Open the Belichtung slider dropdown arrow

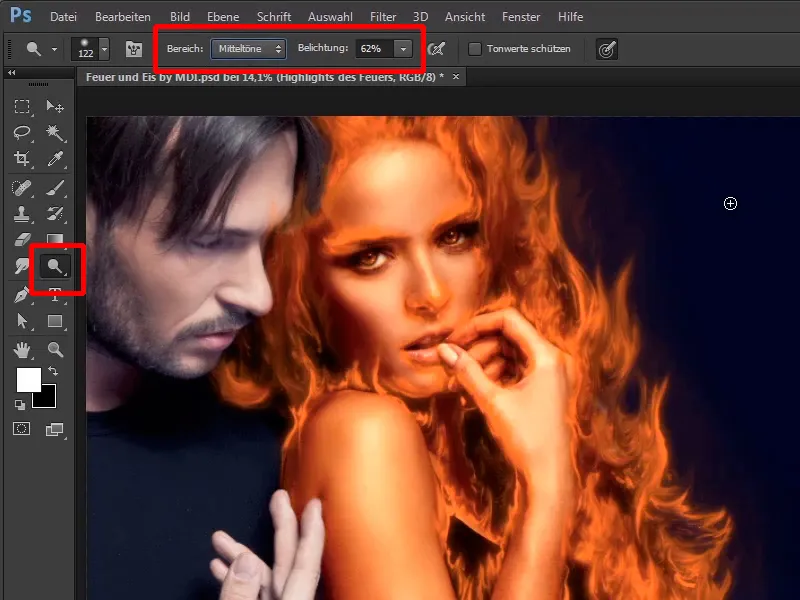click(403, 49)
